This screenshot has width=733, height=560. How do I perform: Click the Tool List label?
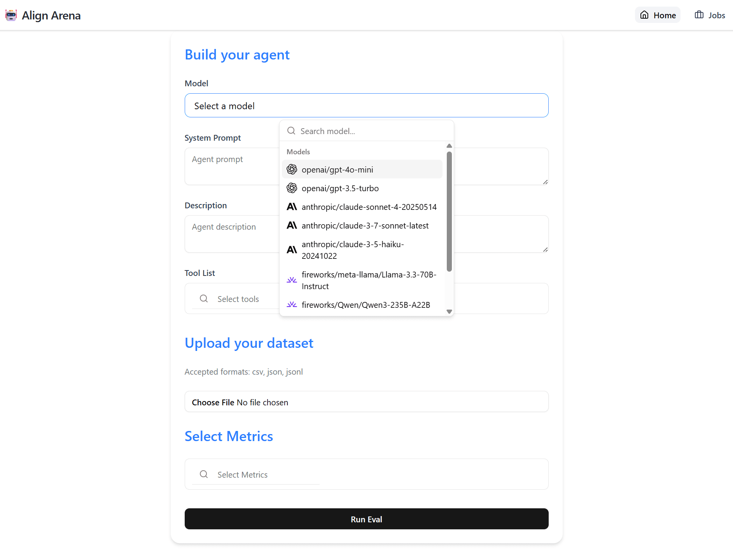point(200,273)
